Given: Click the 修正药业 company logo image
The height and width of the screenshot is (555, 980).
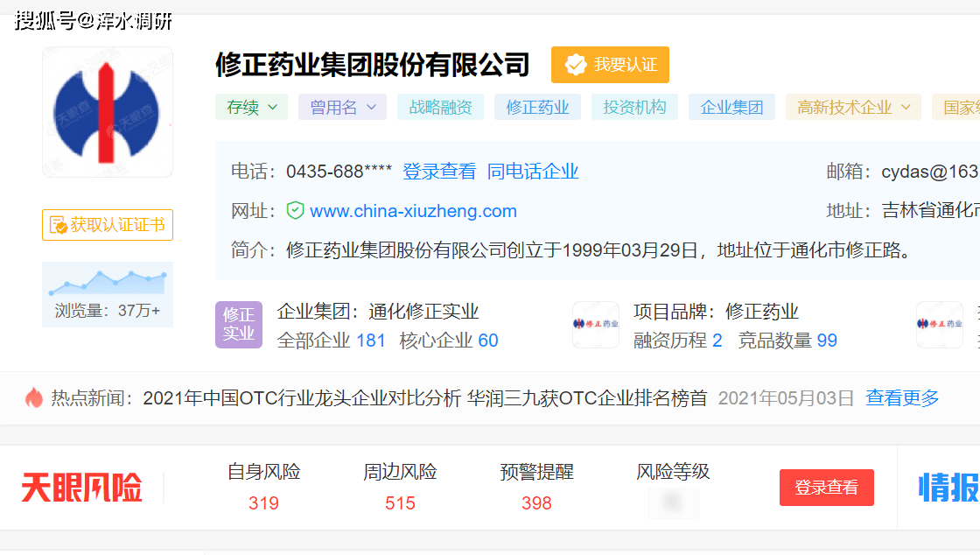Looking at the screenshot, I should [x=108, y=112].
